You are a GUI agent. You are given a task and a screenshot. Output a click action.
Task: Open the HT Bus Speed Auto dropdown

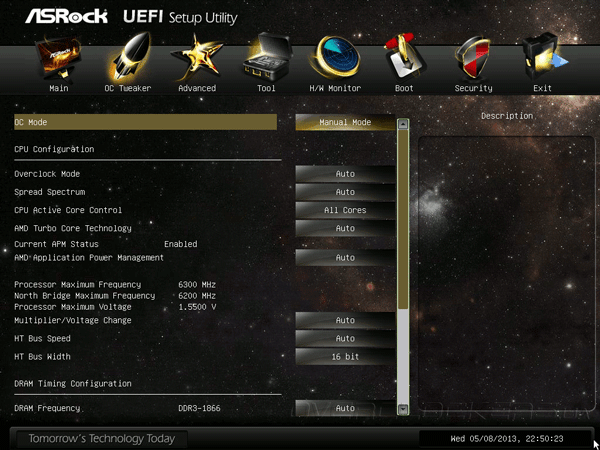[x=345, y=339]
